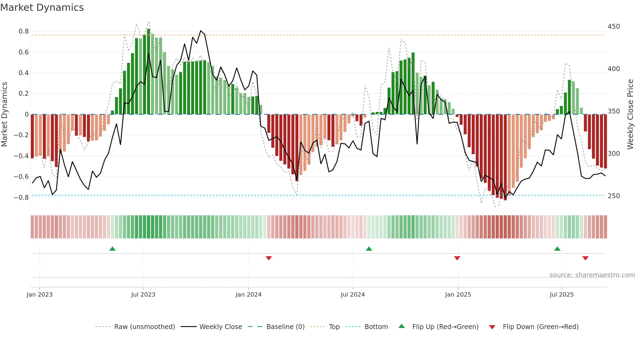The width and height of the screenshot is (644, 362).
Task: Click the Jul 2024 x-axis label
Action: tap(353, 294)
